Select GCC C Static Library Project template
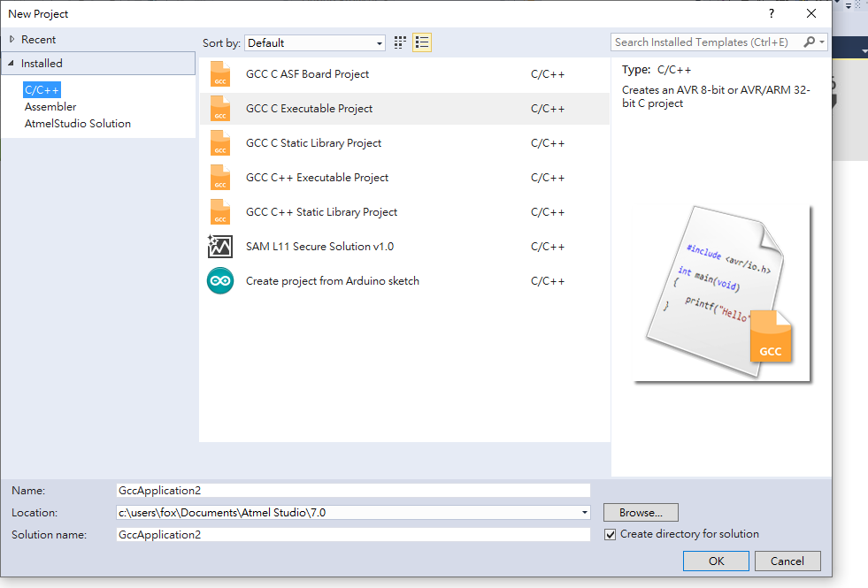 [404, 142]
